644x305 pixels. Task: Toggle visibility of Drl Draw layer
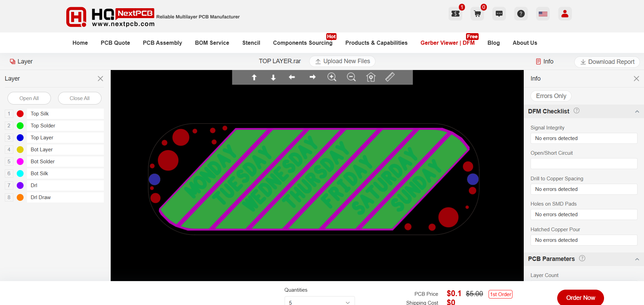(20, 197)
